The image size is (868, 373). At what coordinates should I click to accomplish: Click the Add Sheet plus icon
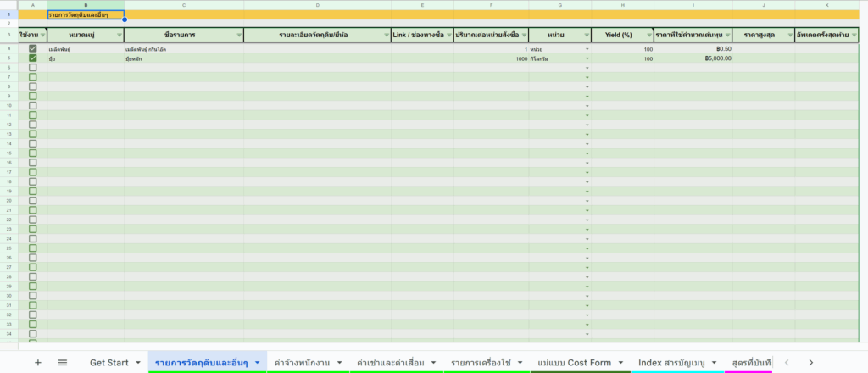[x=37, y=362]
